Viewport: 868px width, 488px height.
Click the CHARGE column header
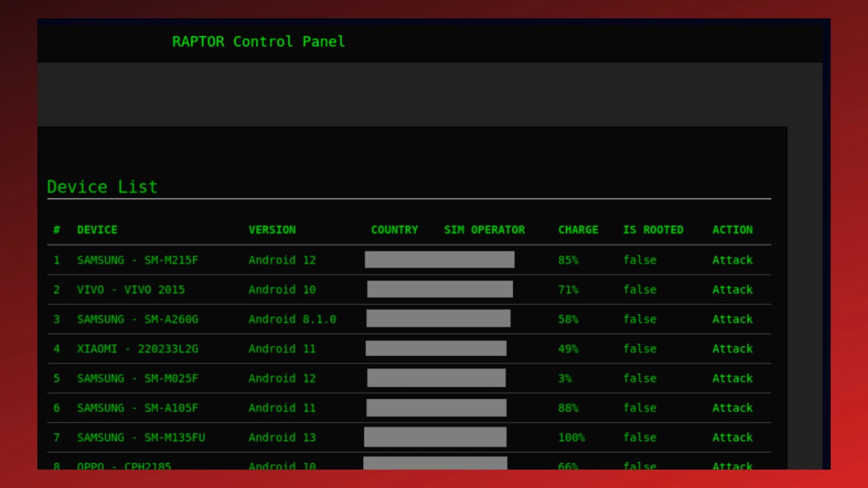pyautogui.click(x=578, y=230)
